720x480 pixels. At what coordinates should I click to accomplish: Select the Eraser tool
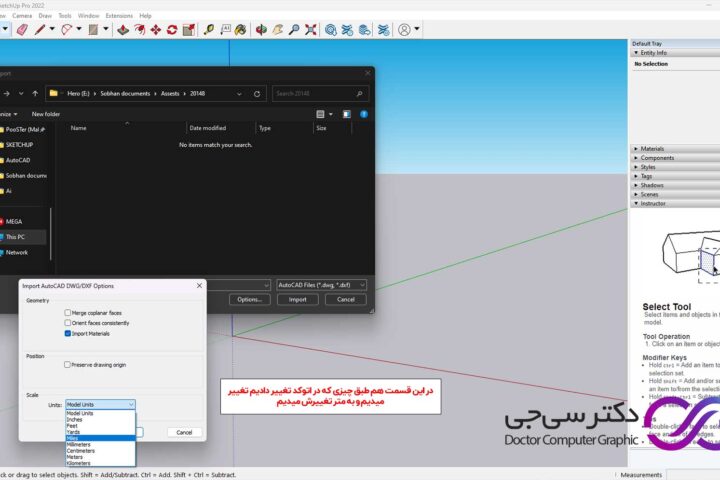(22, 30)
